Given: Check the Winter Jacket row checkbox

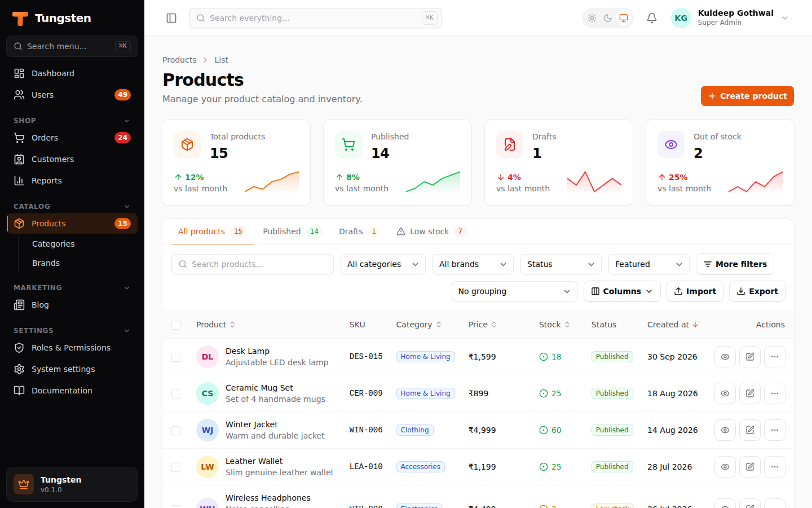Looking at the screenshot, I should pyautogui.click(x=176, y=431).
